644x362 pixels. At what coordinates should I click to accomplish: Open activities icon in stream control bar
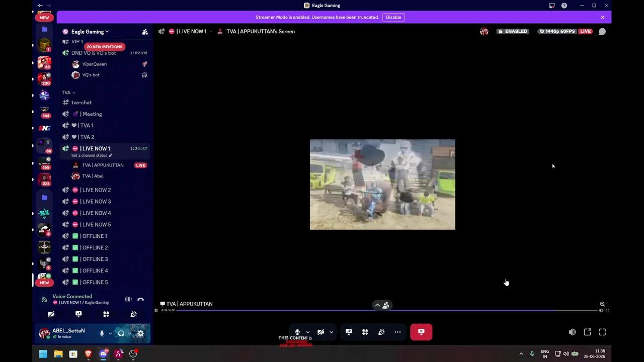point(365,332)
